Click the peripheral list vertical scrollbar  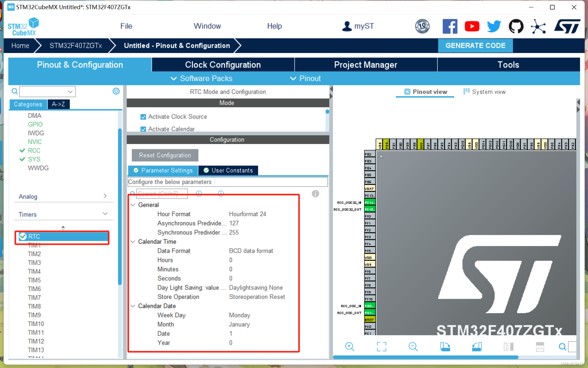point(120,207)
